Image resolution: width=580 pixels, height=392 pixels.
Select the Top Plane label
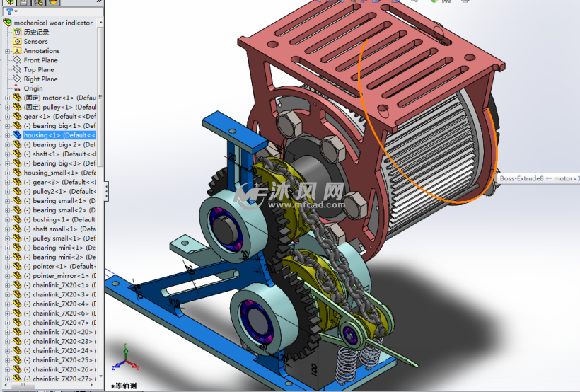pyautogui.click(x=39, y=69)
